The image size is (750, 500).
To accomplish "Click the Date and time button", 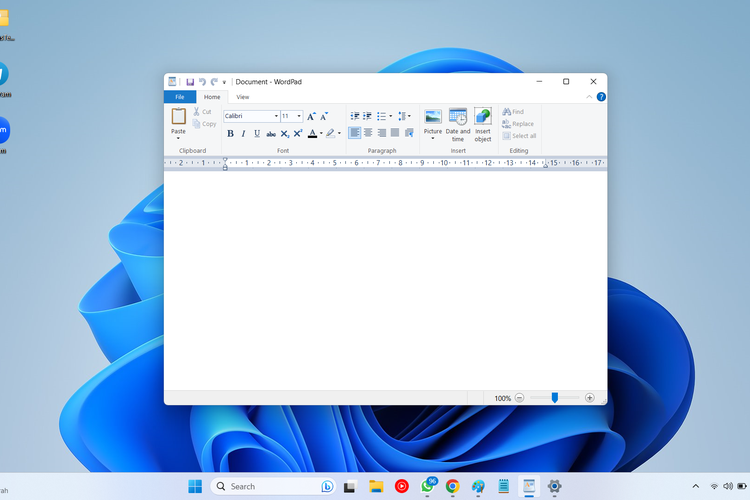I will click(458, 119).
